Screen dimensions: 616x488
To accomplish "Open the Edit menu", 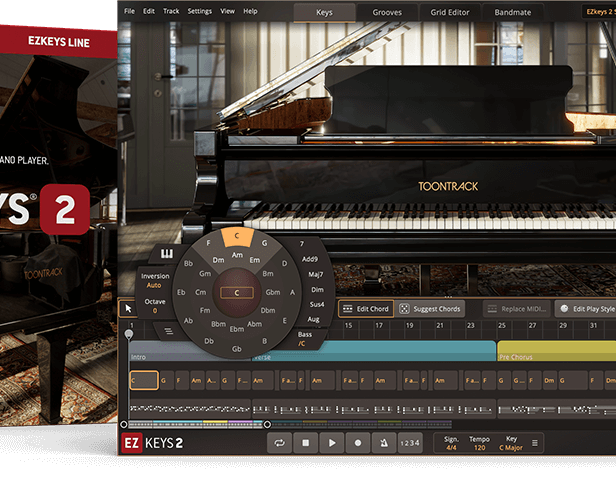I will click(x=148, y=11).
